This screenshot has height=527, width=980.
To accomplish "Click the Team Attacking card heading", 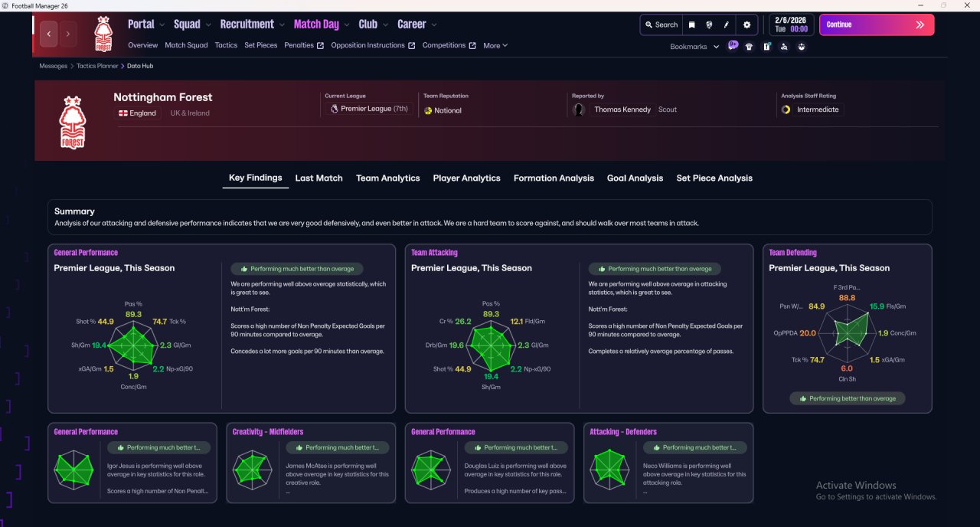I will [x=434, y=253].
